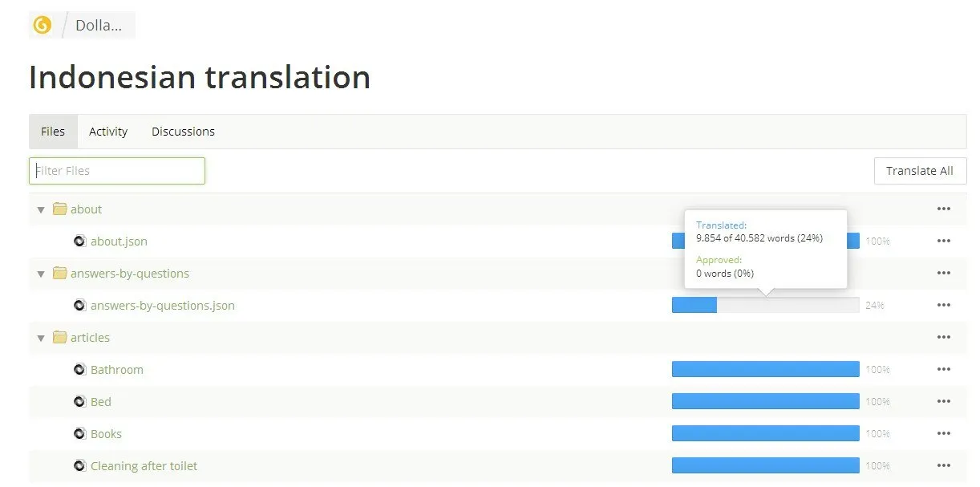The image size is (980, 487).
Task: Open three-dots menu for Books row
Action: 943,434
